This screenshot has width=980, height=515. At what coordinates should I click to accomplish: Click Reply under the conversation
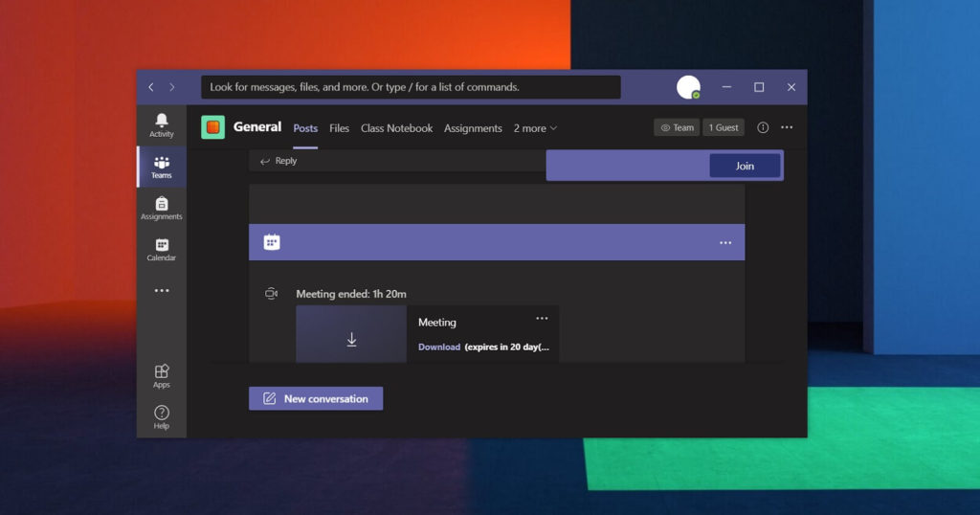click(x=278, y=161)
